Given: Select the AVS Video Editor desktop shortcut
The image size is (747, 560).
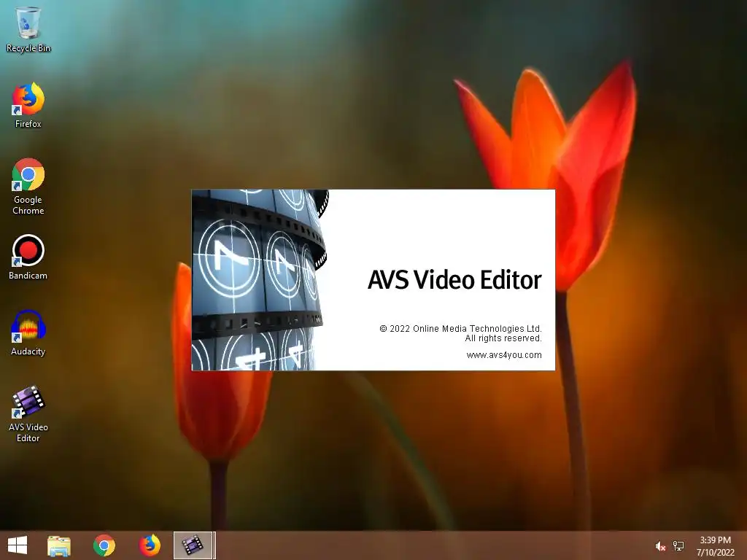Looking at the screenshot, I should (x=28, y=413).
